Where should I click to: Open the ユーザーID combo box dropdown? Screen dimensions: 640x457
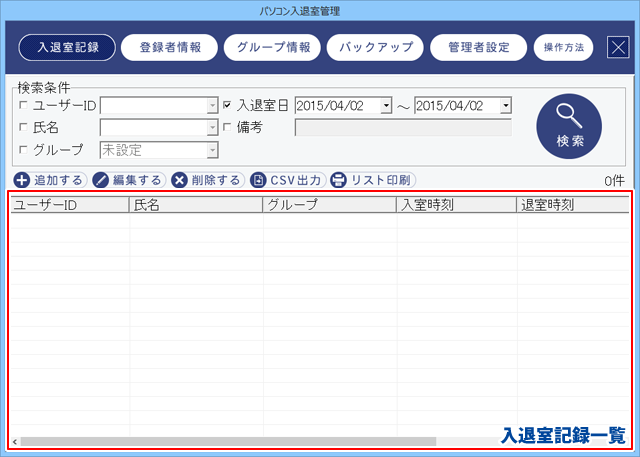pyautogui.click(x=212, y=106)
